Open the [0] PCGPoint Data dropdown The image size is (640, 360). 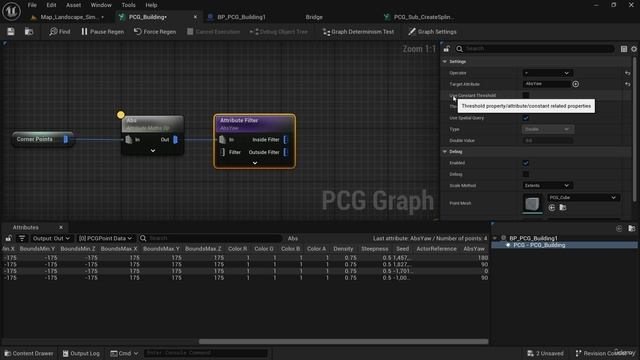105,238
